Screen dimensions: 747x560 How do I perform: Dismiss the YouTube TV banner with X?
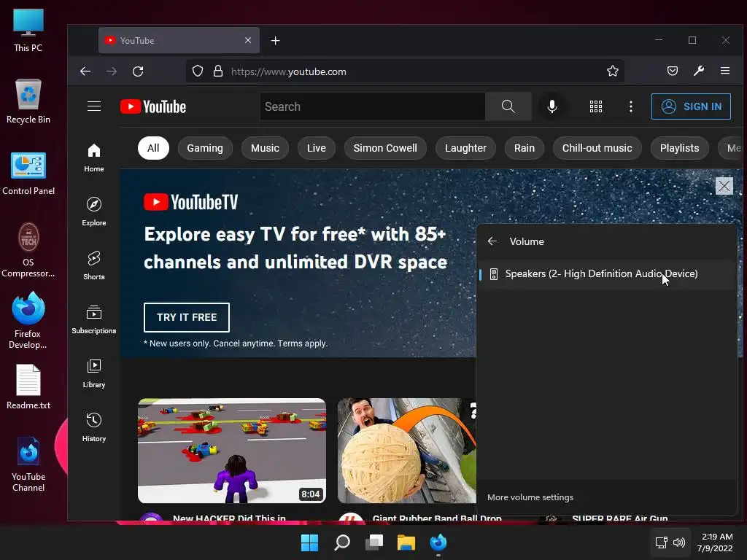724,186
